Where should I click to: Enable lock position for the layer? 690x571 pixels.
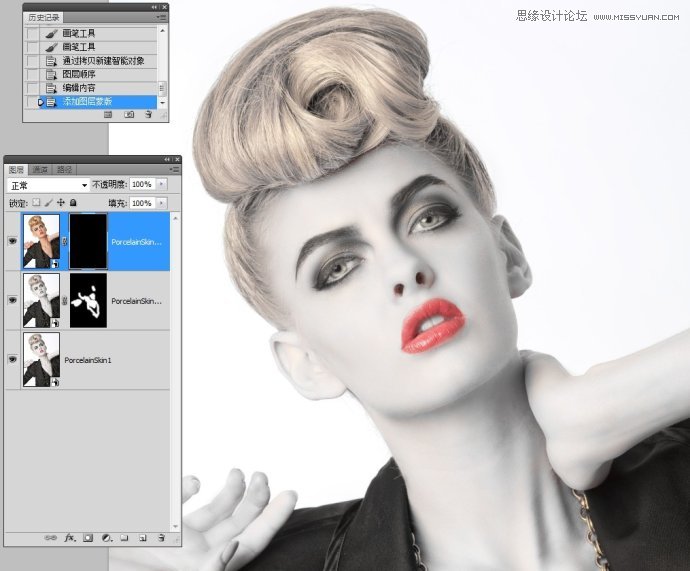[x=61, y=203]
